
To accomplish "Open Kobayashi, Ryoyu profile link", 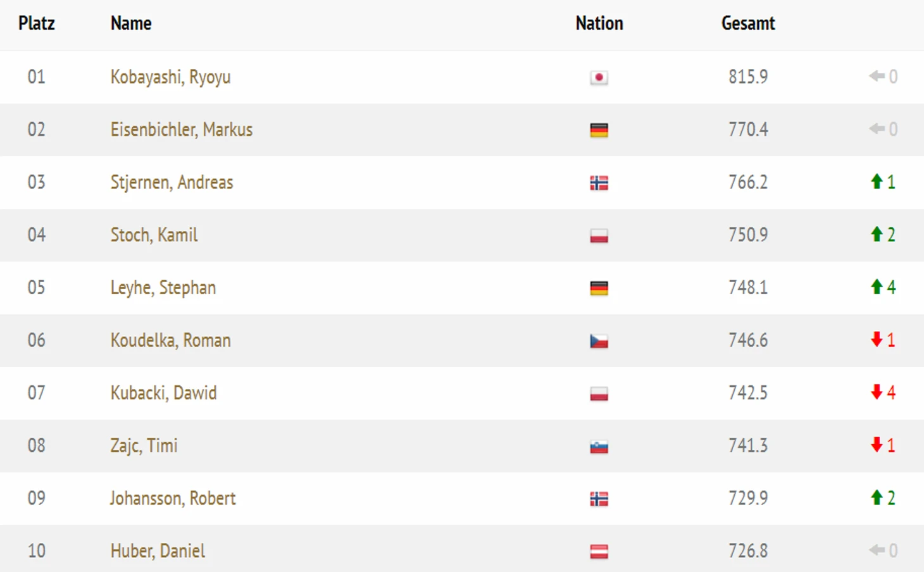I will click(x=170, y=77).
